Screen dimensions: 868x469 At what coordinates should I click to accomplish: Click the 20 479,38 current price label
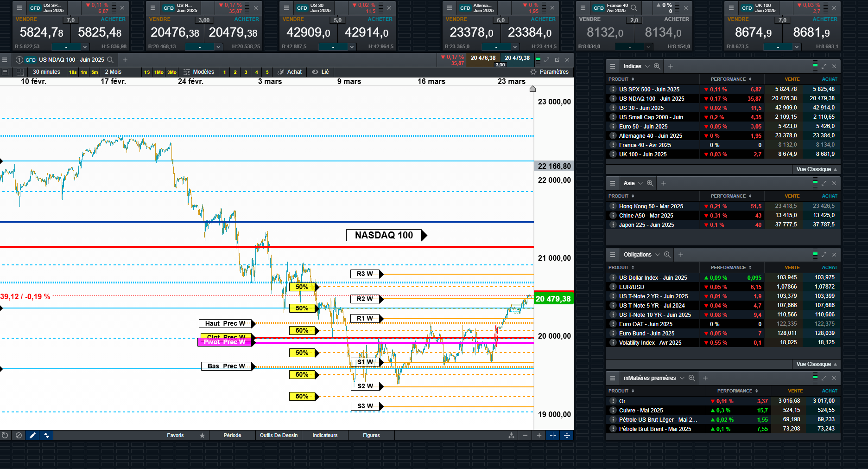click(x=554, y=299)
